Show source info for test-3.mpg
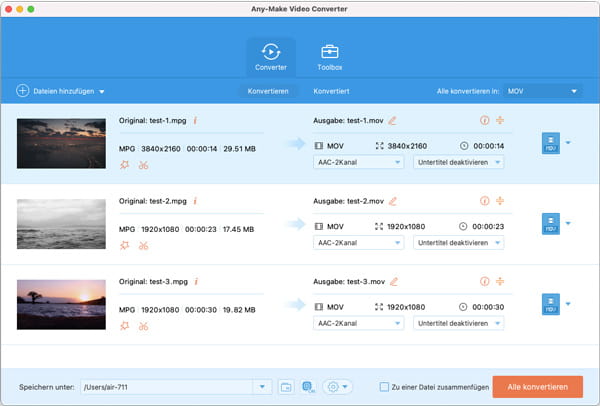Image resolution: width=600 pixels, height=406 pixels. point(196,282)
